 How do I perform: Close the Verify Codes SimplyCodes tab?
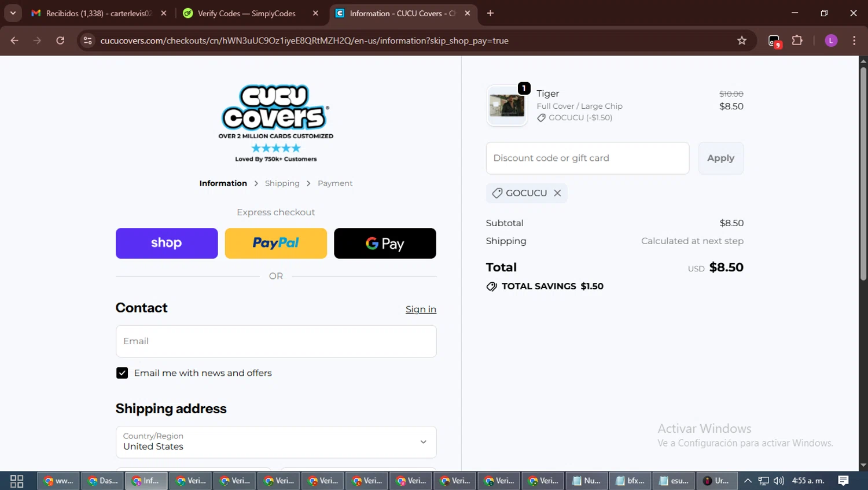pyautogui.click(x=315, y=13)
